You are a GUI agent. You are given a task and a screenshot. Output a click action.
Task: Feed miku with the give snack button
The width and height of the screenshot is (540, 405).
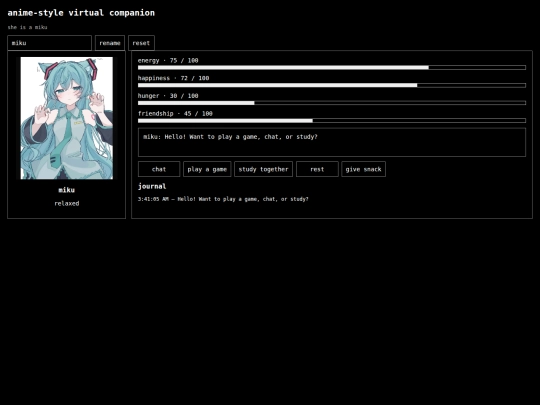click(x=363, y=169)
